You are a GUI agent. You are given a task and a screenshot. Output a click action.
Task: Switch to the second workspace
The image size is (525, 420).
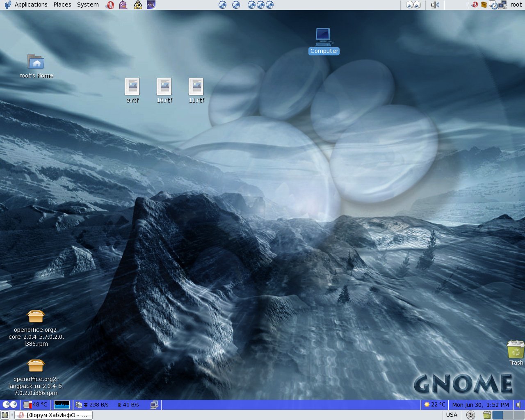[x=508, y=415]
